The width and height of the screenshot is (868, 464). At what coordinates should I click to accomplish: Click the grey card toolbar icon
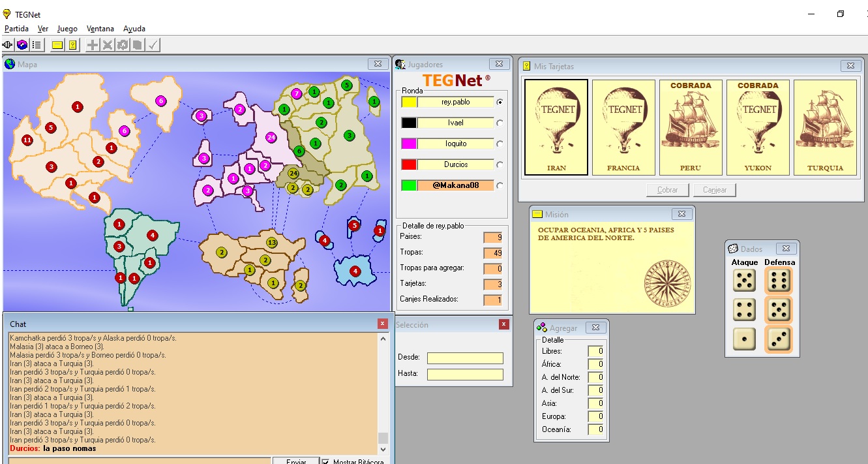(x=137, y=45)
